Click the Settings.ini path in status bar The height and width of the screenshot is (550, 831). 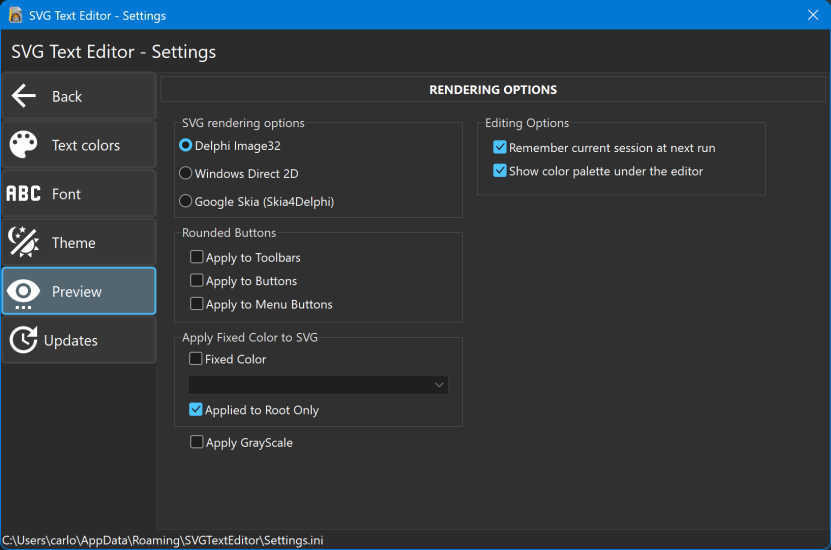tap(163, 540)
